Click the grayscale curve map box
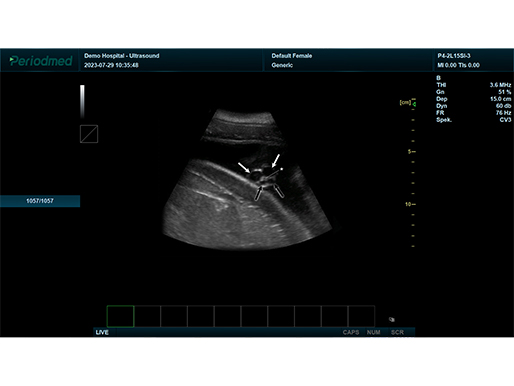This screenshot has width=514, height=386. click(89, 134)
